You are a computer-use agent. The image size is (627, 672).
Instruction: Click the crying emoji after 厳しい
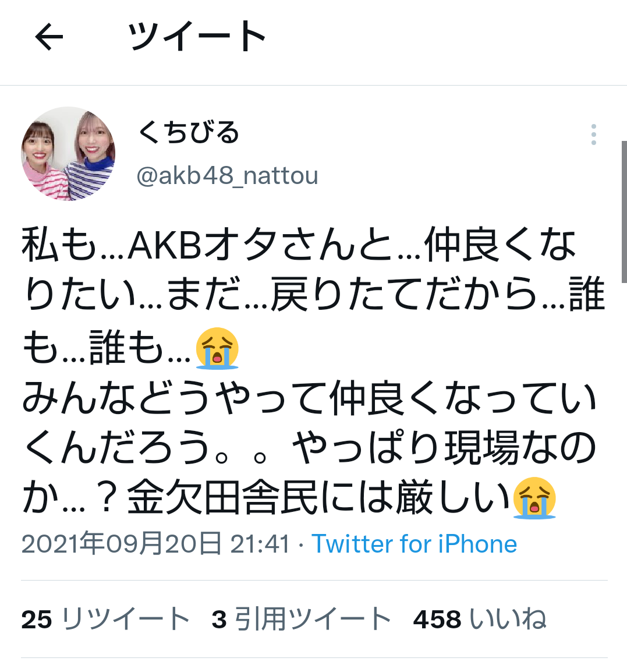coord(534,498)
